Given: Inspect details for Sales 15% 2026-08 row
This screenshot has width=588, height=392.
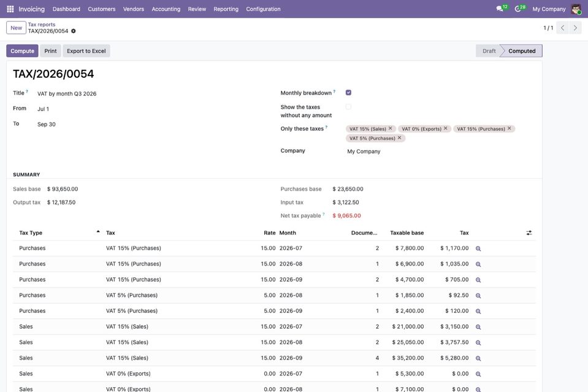Looking at the screenshot, I should point(478,342).
